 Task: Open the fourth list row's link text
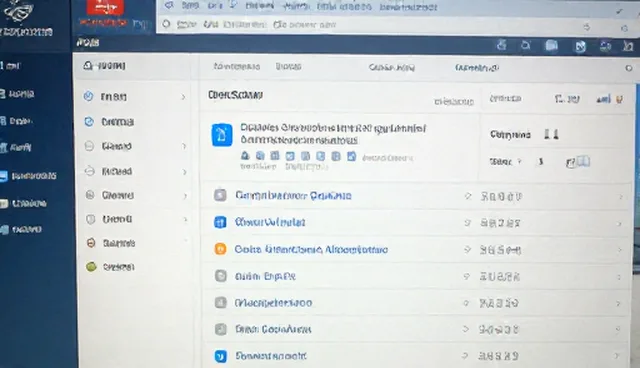(x=265, y=276)
